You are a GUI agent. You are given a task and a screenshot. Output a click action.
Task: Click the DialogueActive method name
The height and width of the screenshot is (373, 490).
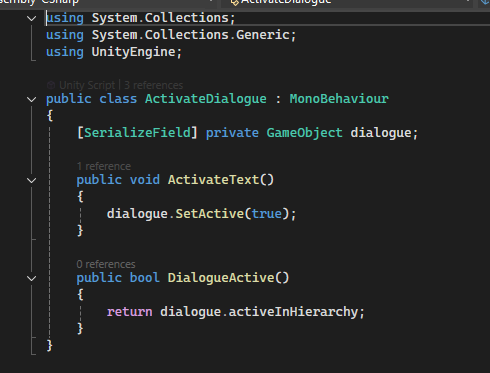[221, 278]
